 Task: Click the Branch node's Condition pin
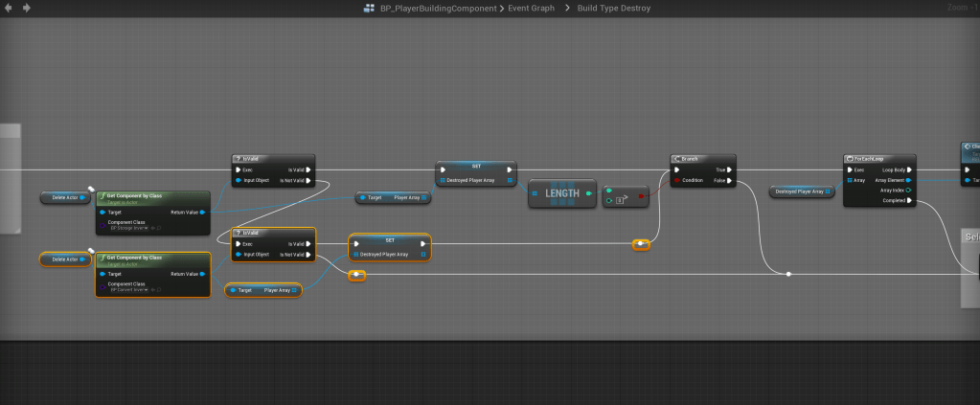[677, 179]
